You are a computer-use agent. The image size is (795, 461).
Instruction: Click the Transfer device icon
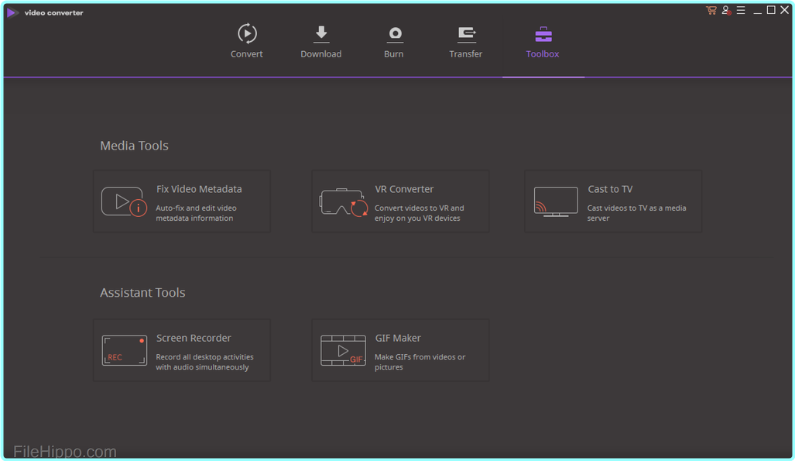click(x=466, y=34)
